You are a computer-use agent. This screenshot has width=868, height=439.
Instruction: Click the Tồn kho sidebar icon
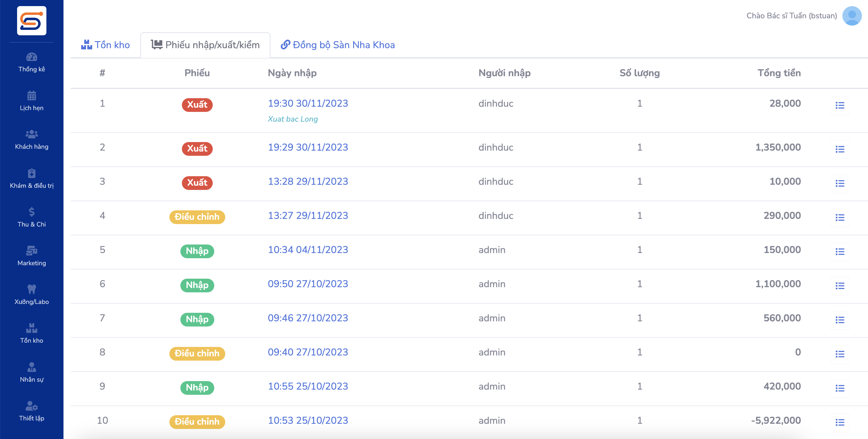(32, 328)
